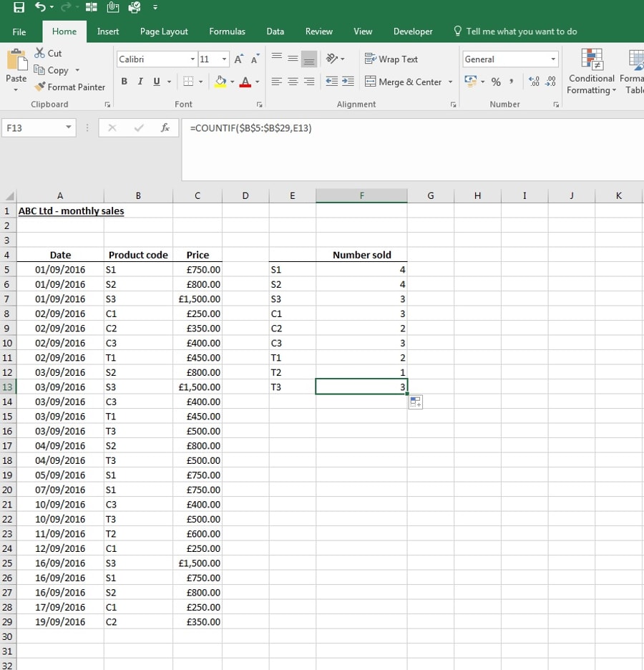Select cell ABC Ltd - monthly sales
The height and width of the screenshot is (670, 644).
pos(60,210)
